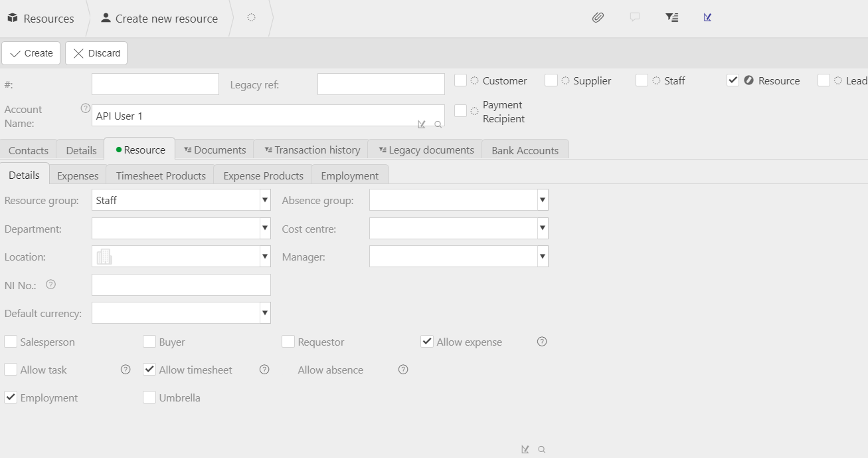Open the Cost centre dropdown

pos(543,229)
